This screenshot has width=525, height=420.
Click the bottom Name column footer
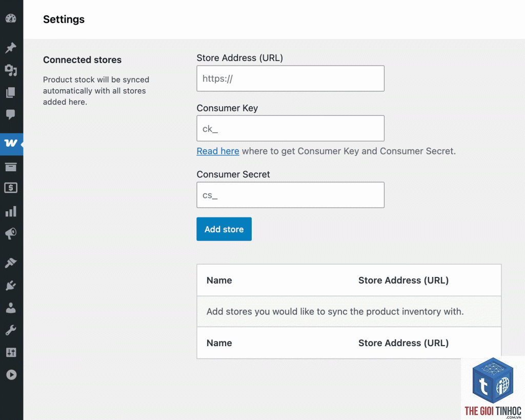click(219, 343)
